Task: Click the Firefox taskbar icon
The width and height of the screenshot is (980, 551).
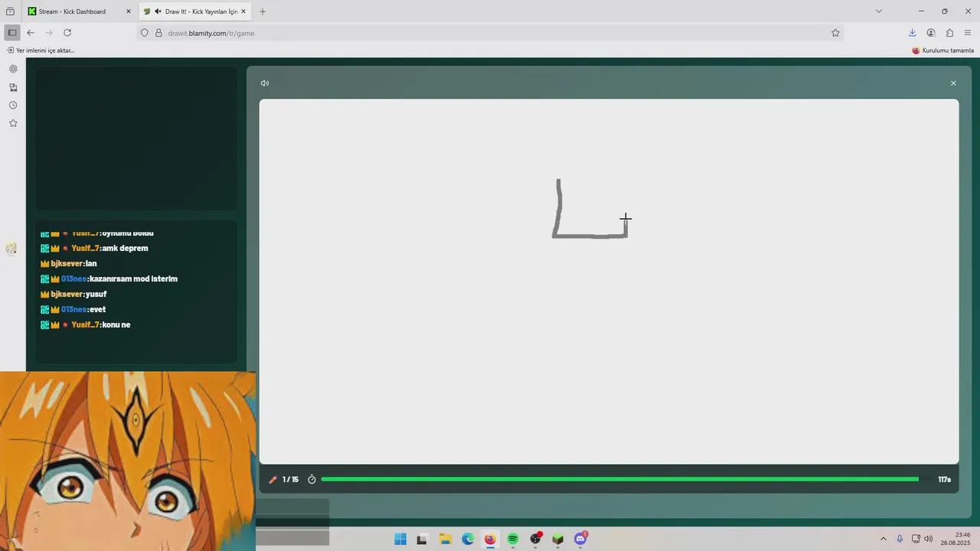Action: (490, 539)
